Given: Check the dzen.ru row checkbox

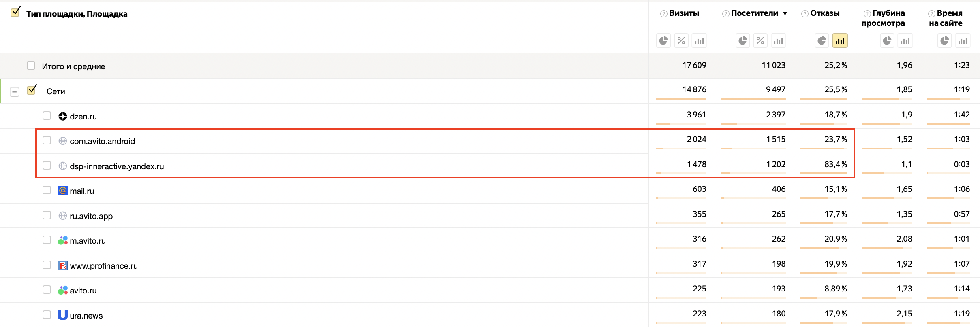Looking at the screenshot, I should click(47, 116).
